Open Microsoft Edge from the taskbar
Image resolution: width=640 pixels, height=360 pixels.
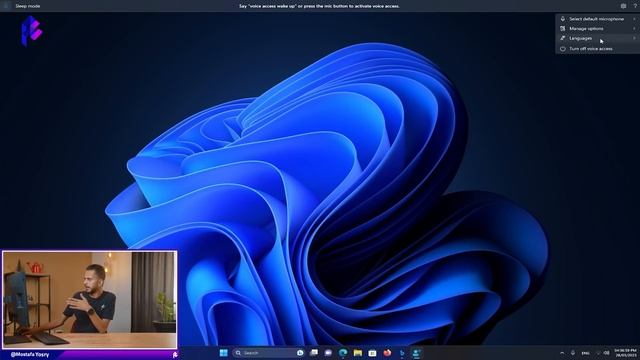[x=343, y=353]
